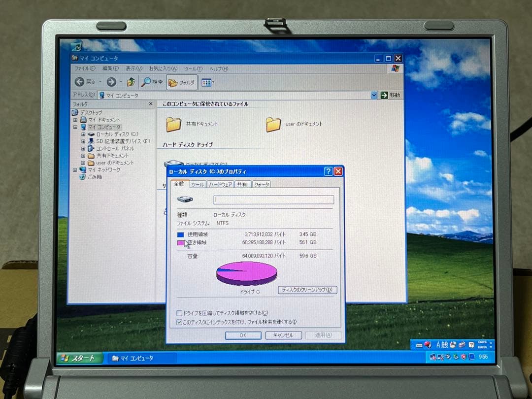Uncheck the file indexing checkbox
Screen dimensions: 532x399
(x=180, y=322)
